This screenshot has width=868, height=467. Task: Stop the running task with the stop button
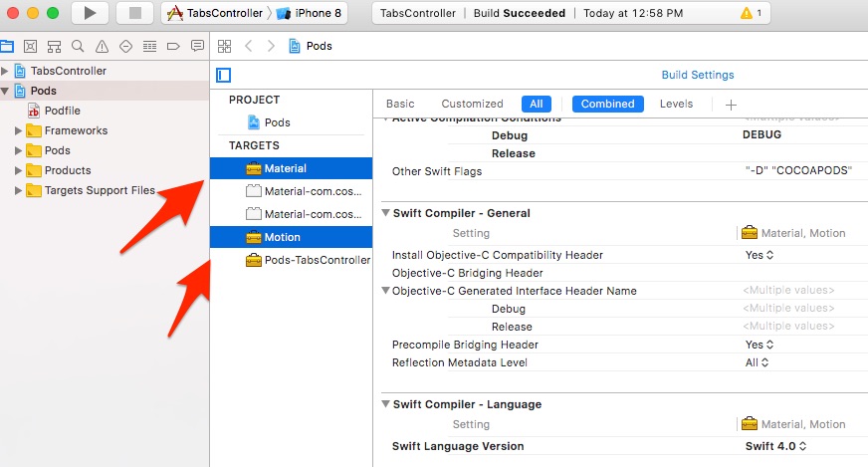135,13
